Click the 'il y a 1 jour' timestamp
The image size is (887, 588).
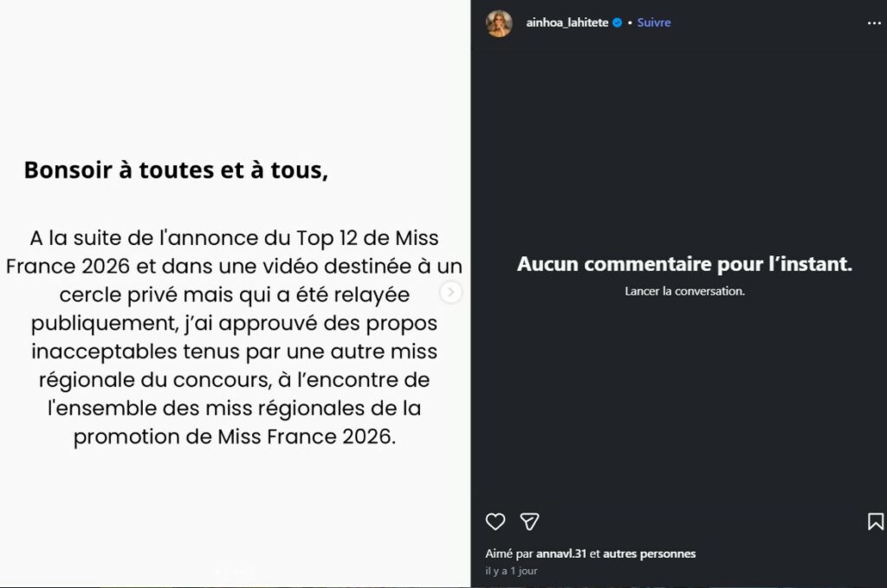click(x=511, y=571)
